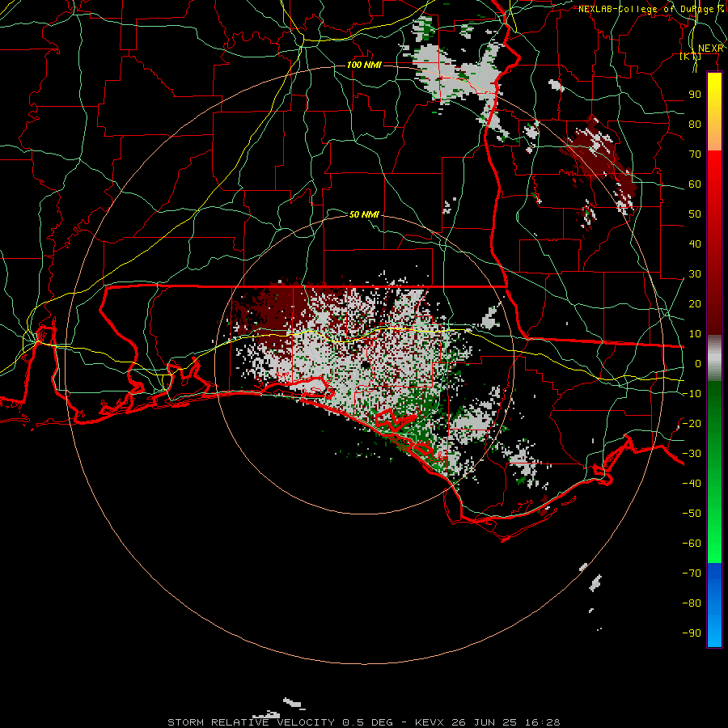Click the -70 value on velocity scale
728x728 pixels.
[692, 574]
